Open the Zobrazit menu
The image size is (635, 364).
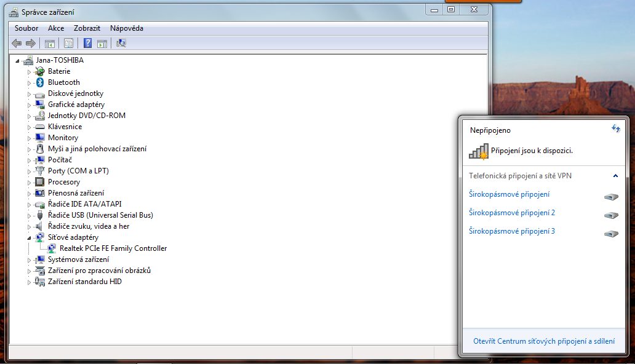87,28
